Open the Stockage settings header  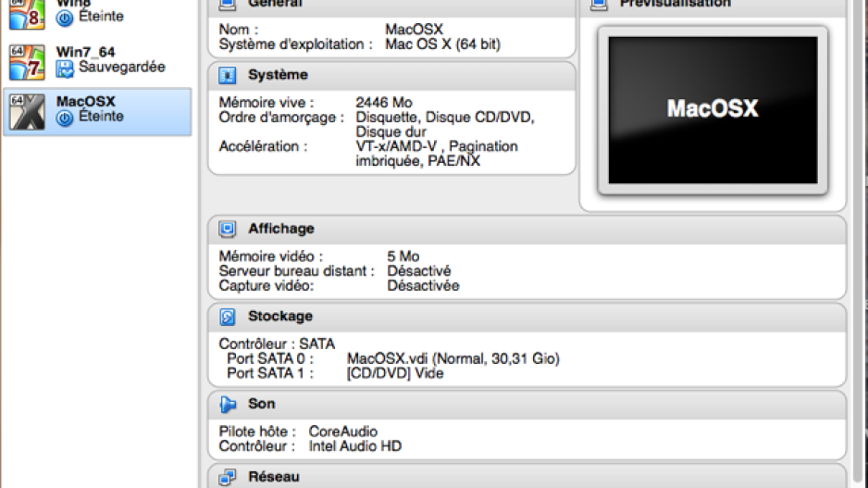pos(527,317)
